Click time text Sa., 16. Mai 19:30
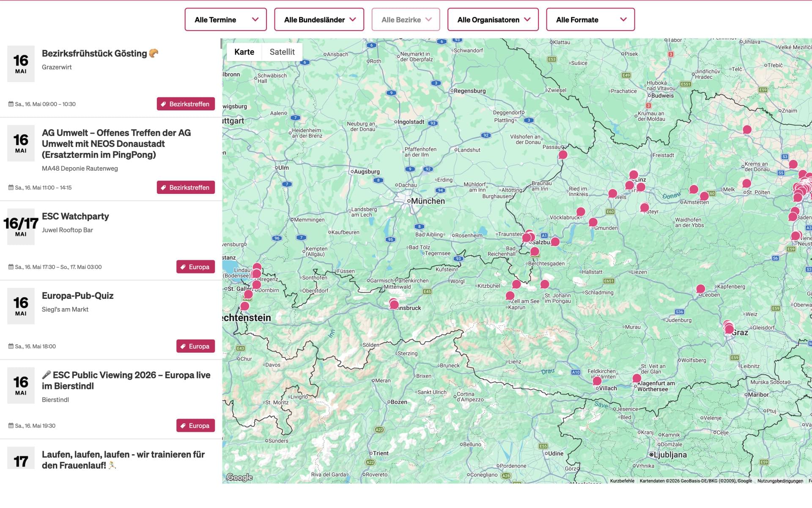This screenshot has width=812, height=508. click(x=35, y=425)
